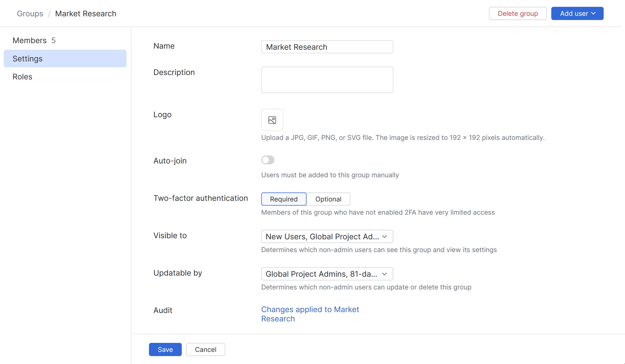Select Required two-factor authentication

tap(283, 199)
